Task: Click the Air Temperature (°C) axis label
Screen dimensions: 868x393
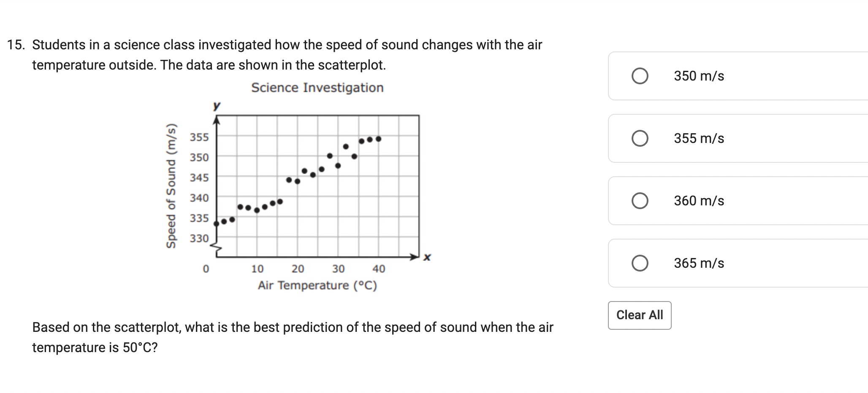Action: click(317, 285)
